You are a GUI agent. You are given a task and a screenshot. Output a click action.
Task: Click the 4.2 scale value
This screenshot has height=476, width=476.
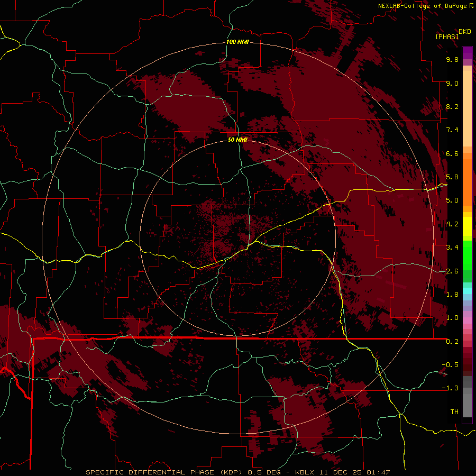452,224
